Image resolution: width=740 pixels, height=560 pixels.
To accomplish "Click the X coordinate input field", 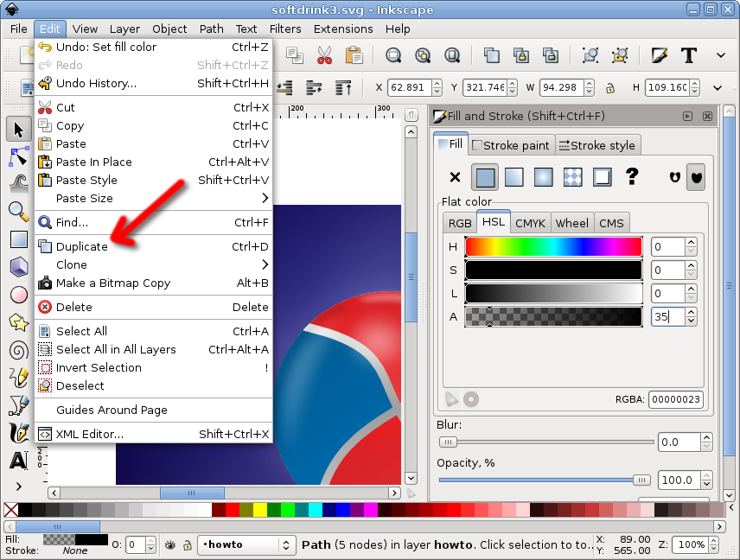I will pyautogui.click(x=410, y=88).
